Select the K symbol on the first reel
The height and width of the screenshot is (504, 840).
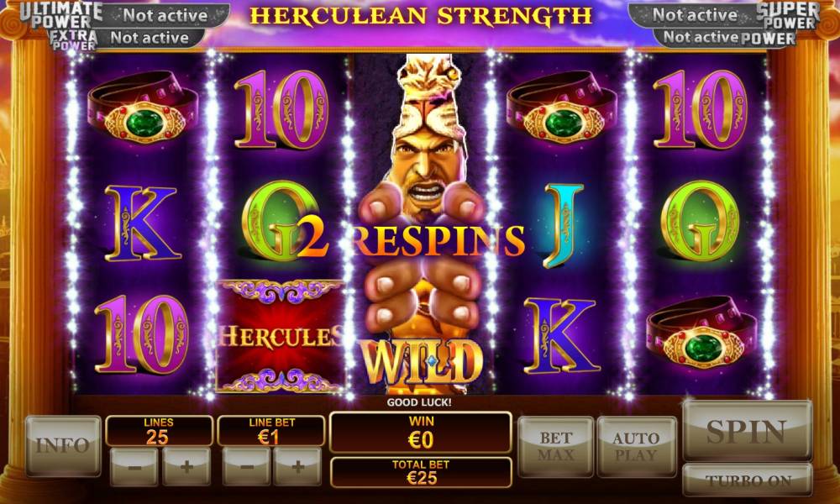click(141, 223)
